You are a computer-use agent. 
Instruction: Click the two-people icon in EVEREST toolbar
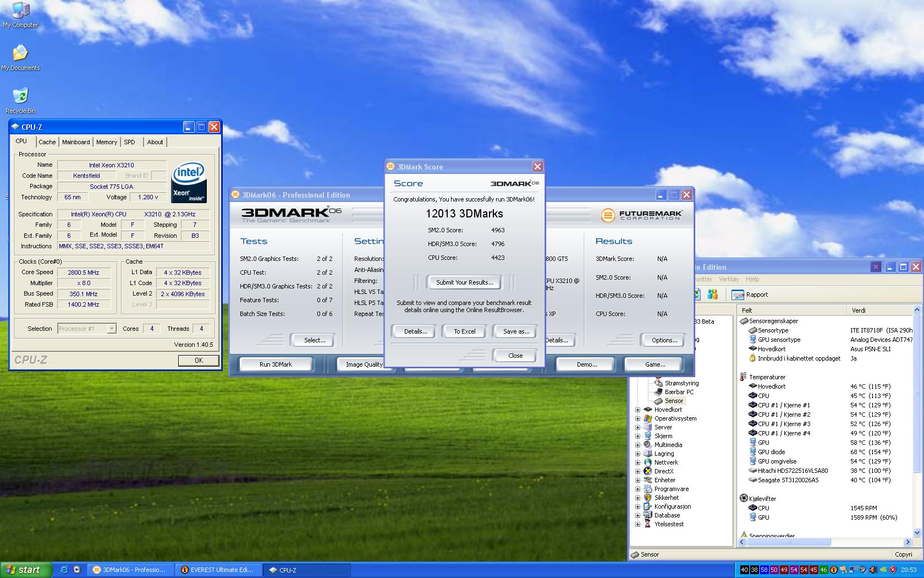(x=712, y=295)
